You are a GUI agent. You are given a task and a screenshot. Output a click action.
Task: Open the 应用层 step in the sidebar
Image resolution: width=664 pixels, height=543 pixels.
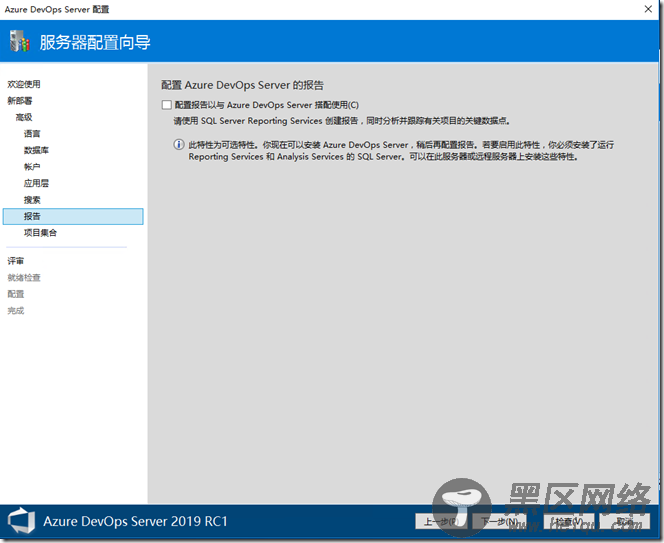click(x=36, y=183)
